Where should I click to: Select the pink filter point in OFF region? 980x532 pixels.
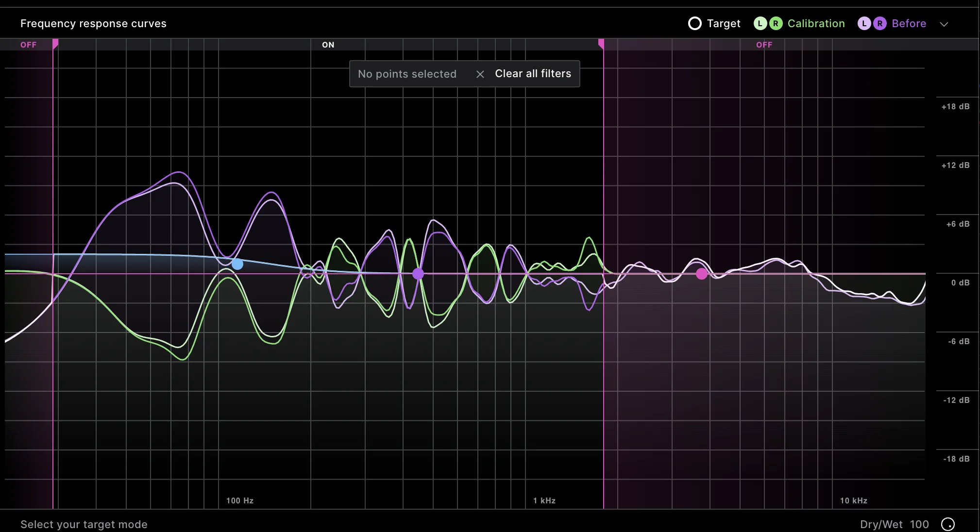click(702, 274)
